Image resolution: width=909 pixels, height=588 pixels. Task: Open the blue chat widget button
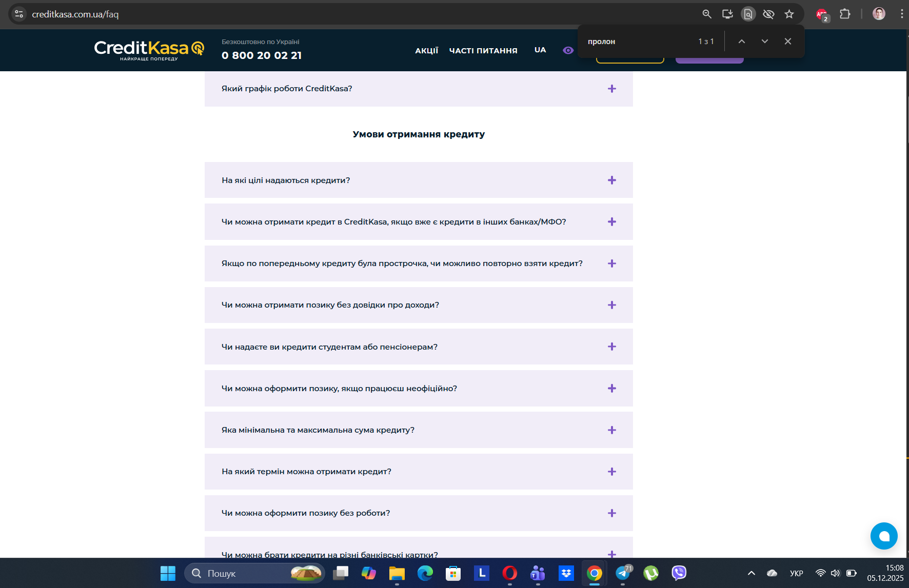pos(884,536)
